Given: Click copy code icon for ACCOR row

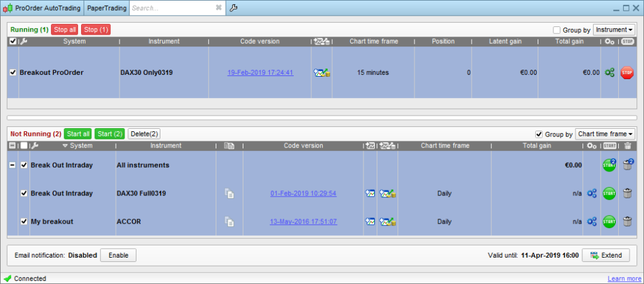Looking at the screenshot, I should (229, 222).
